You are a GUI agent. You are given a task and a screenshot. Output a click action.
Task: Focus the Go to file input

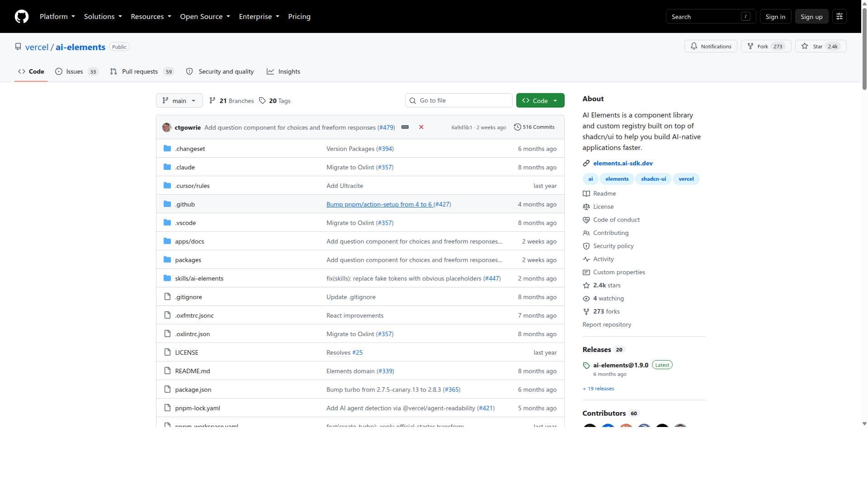click(x=459, y=101)
